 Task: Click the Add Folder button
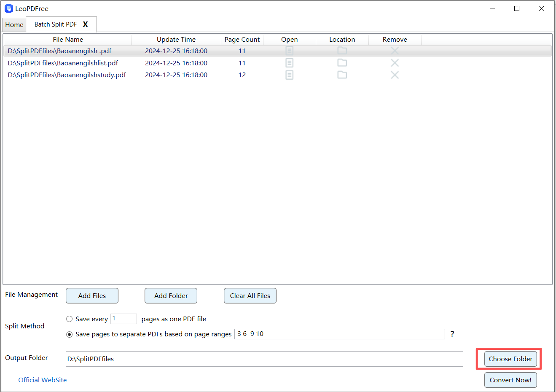click(x=171, y=296)
